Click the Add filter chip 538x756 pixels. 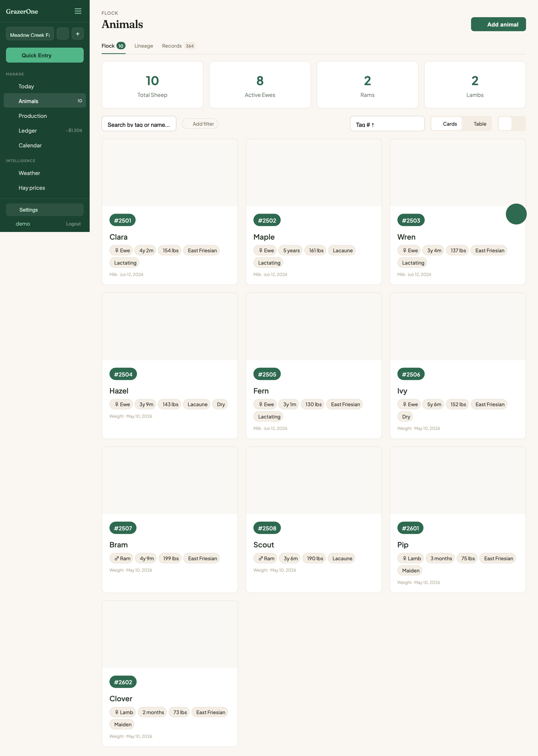coord(200,124)
